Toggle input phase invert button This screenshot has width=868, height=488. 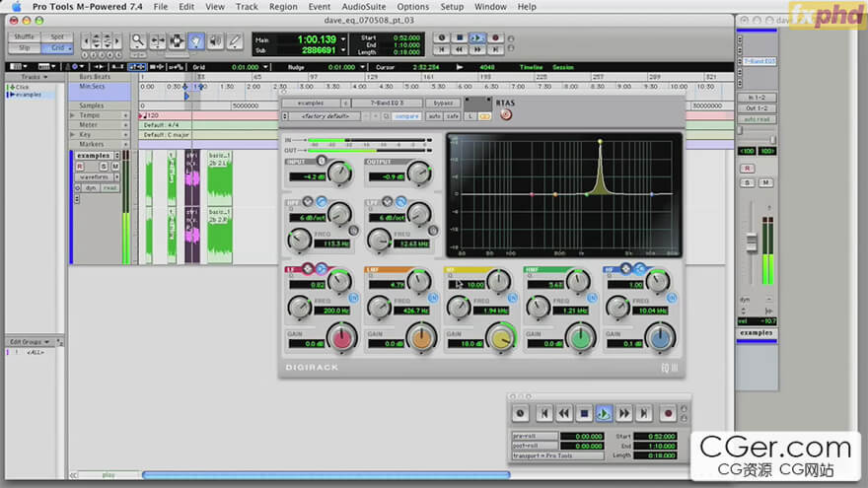click(x=322, y=161)
